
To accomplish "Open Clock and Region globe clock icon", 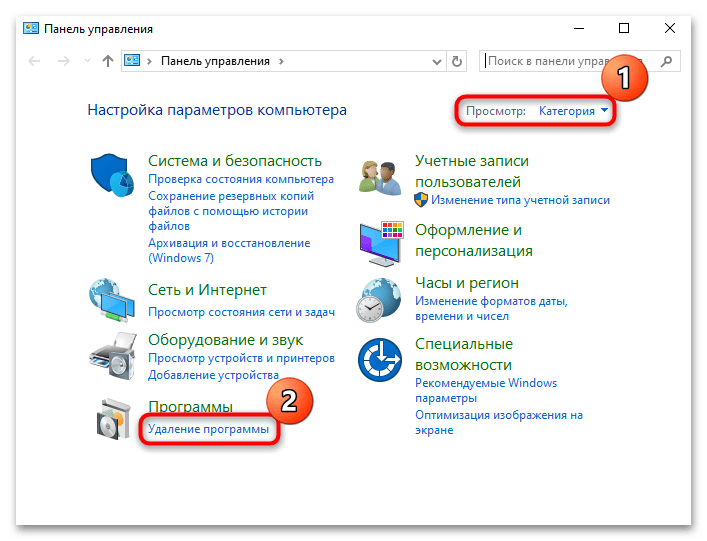I will (x=379, y=300).
